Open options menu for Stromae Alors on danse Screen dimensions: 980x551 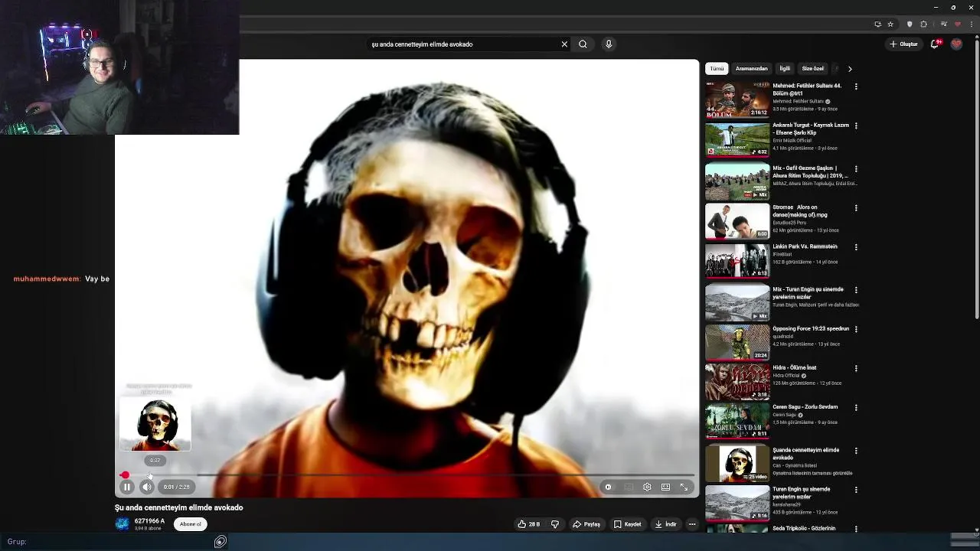coord(856,208)
